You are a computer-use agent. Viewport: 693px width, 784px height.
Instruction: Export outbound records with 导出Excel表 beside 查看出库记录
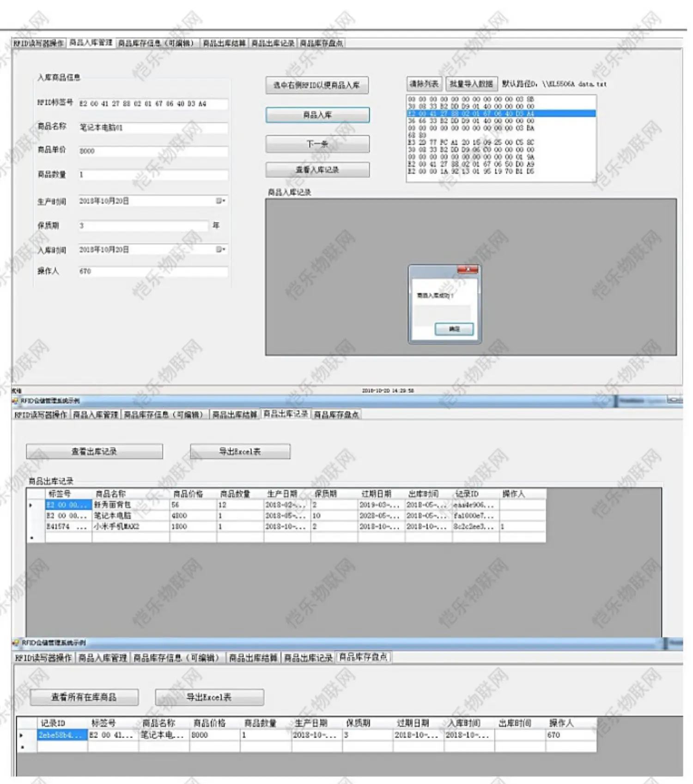click(240, 452)
